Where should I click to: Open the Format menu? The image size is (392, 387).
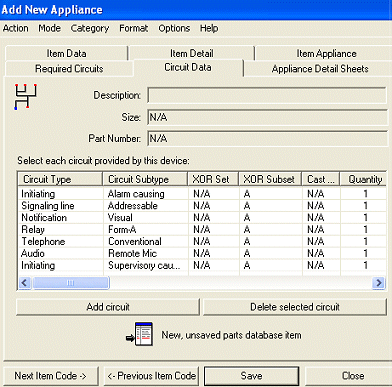[x=134, y=28]
